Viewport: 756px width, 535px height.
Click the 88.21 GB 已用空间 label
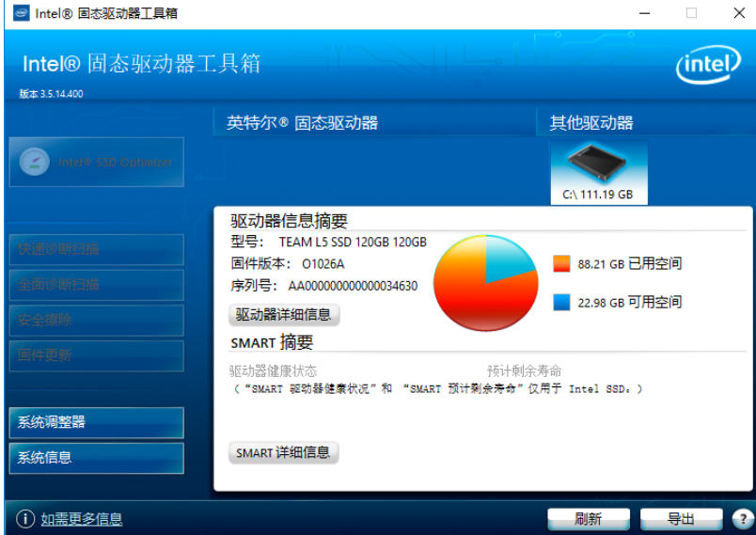coord(630,263)
